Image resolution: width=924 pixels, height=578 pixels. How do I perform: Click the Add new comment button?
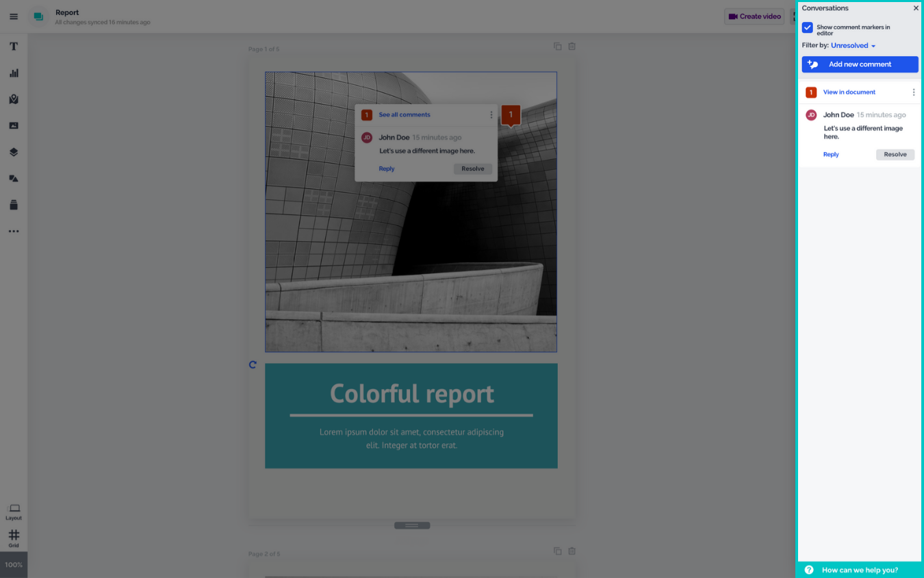[x=860, y=64]
